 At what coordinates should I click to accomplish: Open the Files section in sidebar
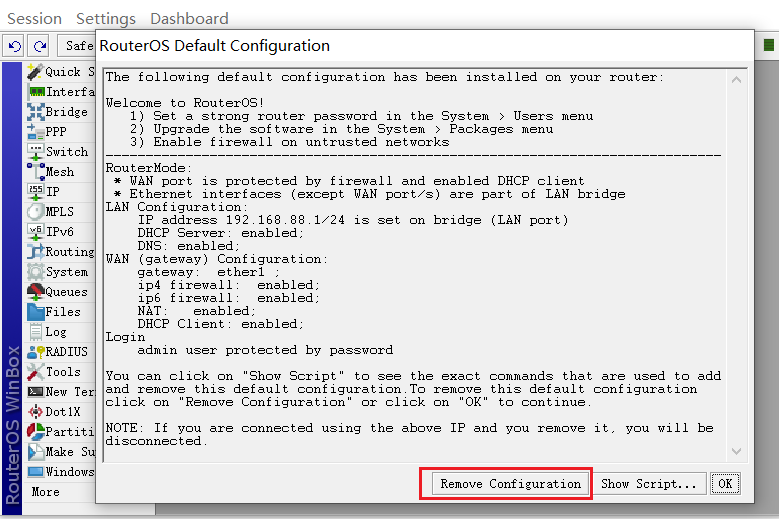pos(62,312)
